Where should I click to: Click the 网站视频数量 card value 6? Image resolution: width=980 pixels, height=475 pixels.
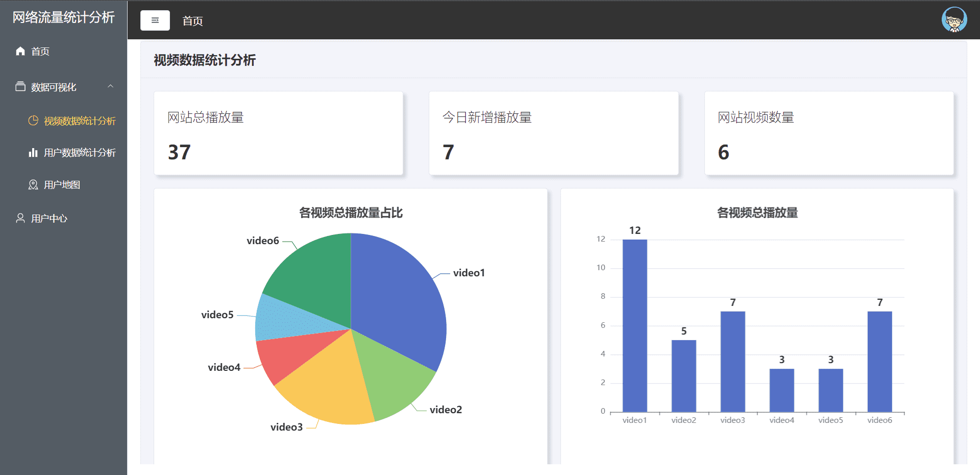[x=723, y=152]
